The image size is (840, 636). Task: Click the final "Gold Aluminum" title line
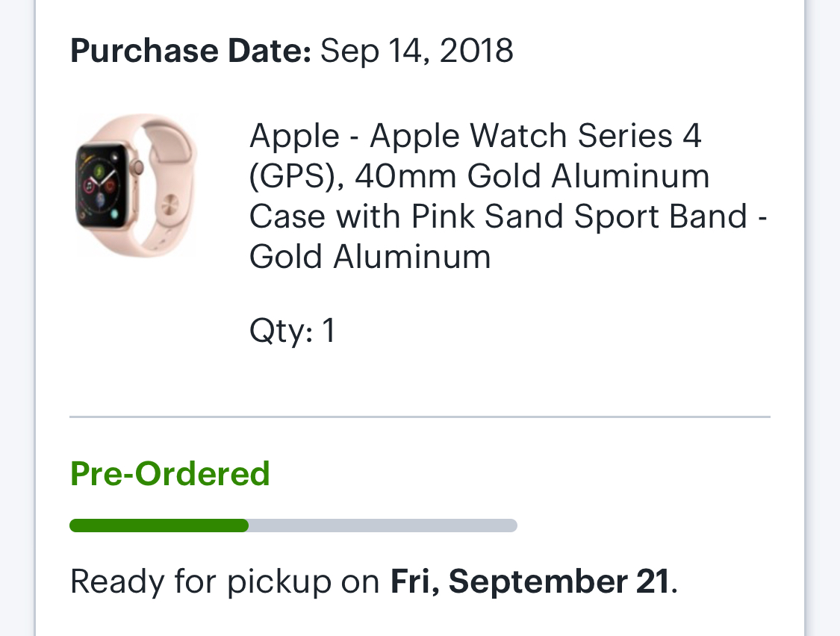click(370, 257)
